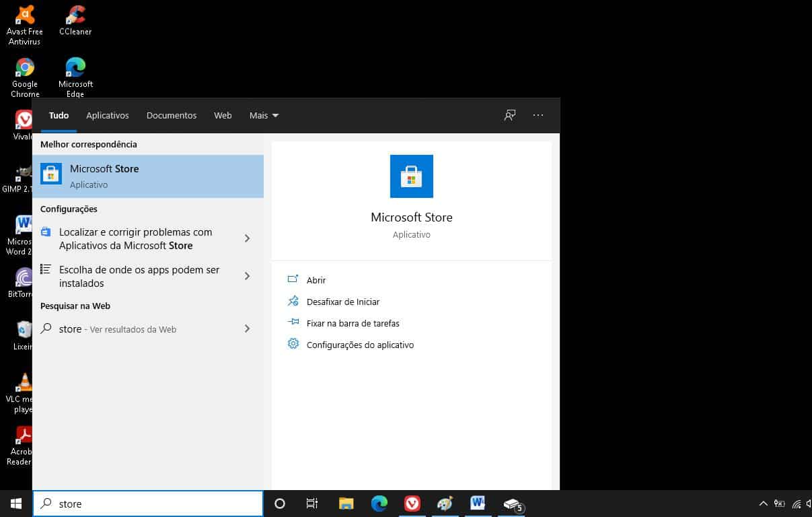Open Cortana circle icon on taskbar
This screenshot has height=517, width=812.
tap(280, 504)
